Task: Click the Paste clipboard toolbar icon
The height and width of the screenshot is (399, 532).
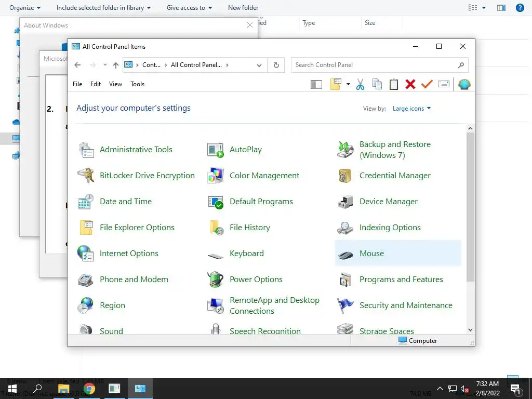Action: [x=394, y=84]
